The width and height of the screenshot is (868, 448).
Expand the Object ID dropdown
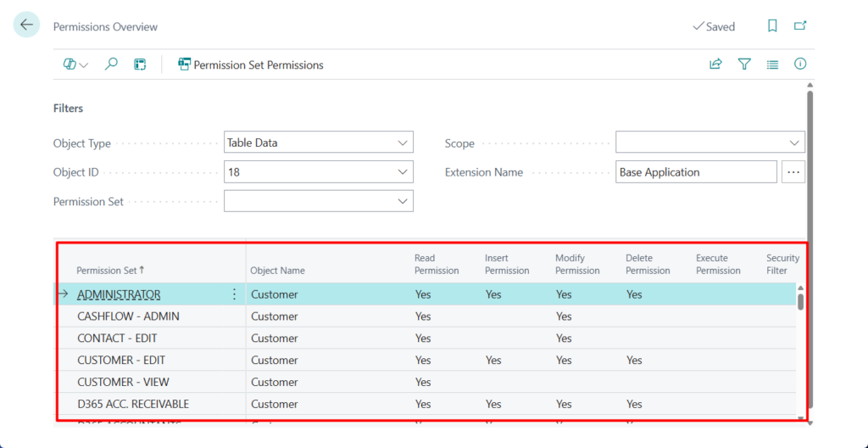point(403,172)
